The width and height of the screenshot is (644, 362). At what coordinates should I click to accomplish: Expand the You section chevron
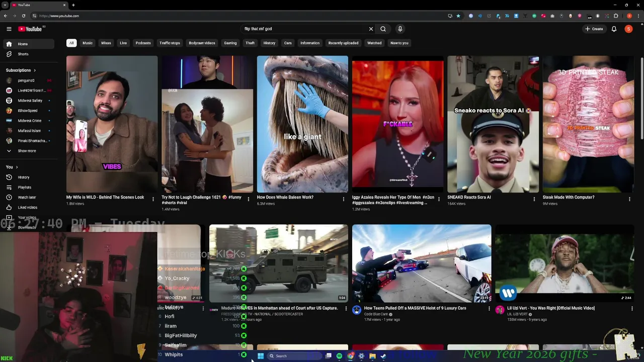coord(17,167)
